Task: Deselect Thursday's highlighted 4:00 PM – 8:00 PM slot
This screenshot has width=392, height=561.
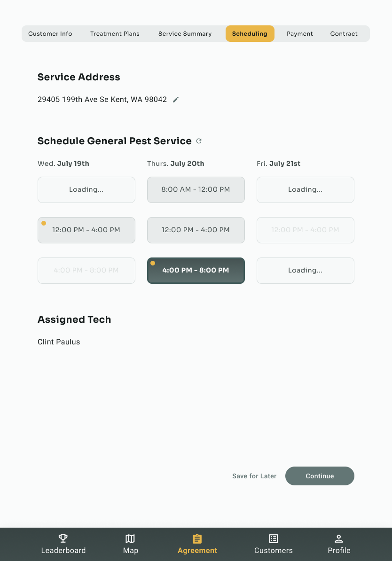Action: pyautogui.click(x=196, y=270)
